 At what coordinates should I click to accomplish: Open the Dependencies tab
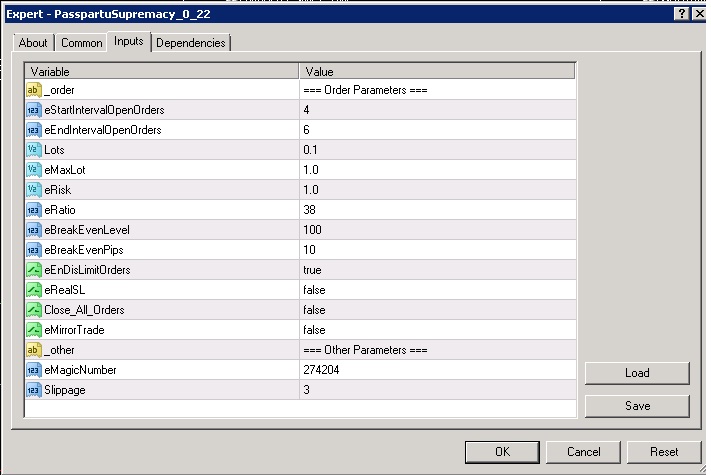(190, 43)
